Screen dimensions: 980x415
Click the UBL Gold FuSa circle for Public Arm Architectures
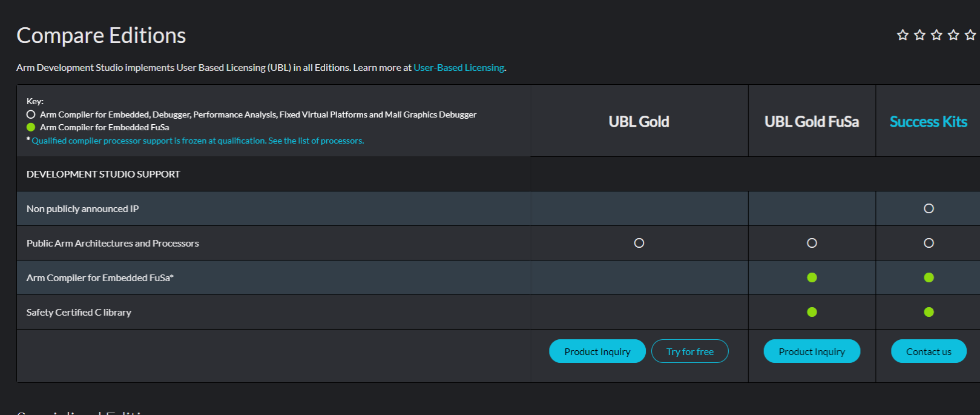coord(812,243)
